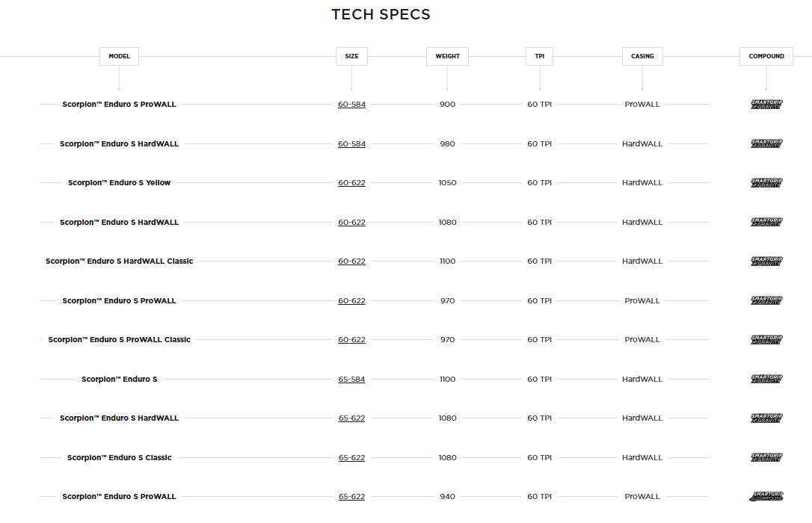Open 60-622 size link for Enduro S Yellow
This screenshot has width=812, height=523.
point(351,183)
